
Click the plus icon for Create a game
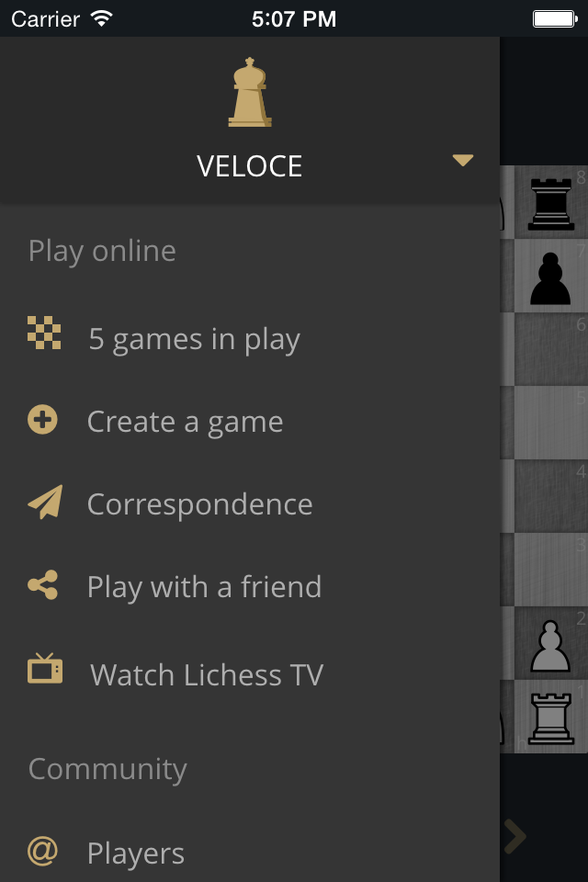point(43,420)
